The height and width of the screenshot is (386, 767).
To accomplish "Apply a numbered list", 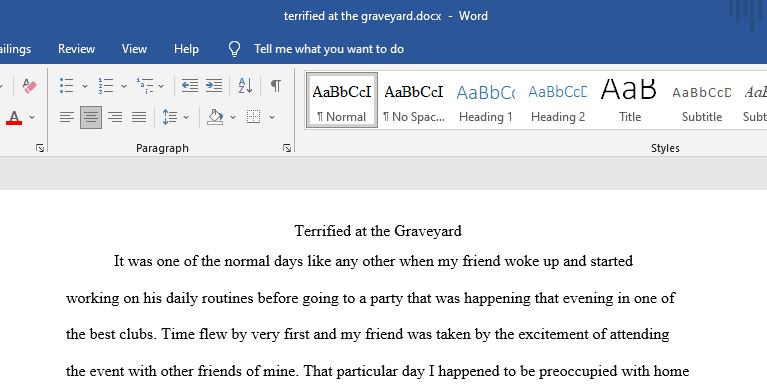I will tap(106, 86).
